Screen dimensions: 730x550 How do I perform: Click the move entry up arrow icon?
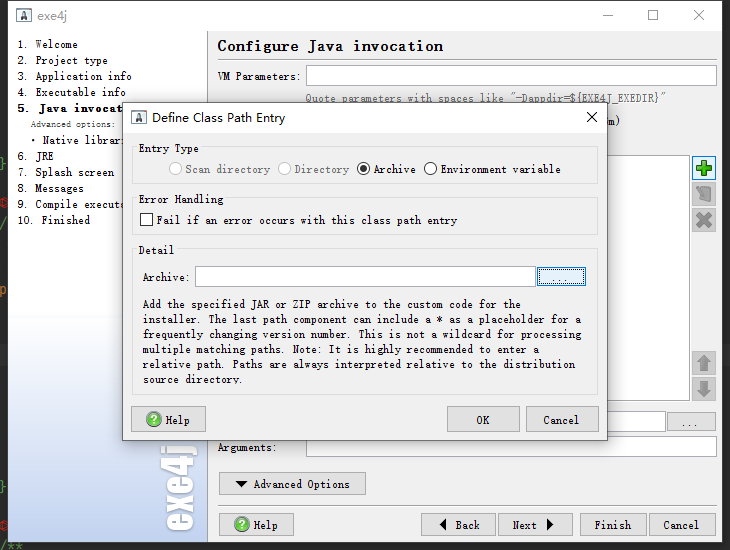704,363
